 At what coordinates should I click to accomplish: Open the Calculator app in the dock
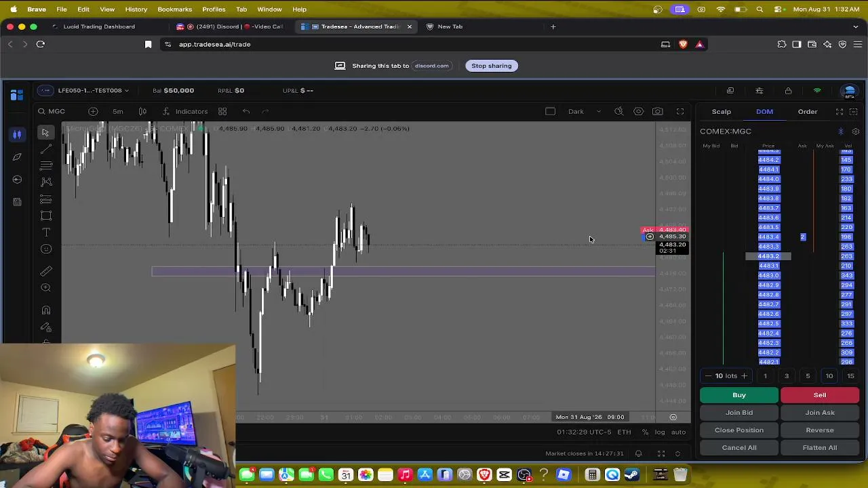(592, 474)
